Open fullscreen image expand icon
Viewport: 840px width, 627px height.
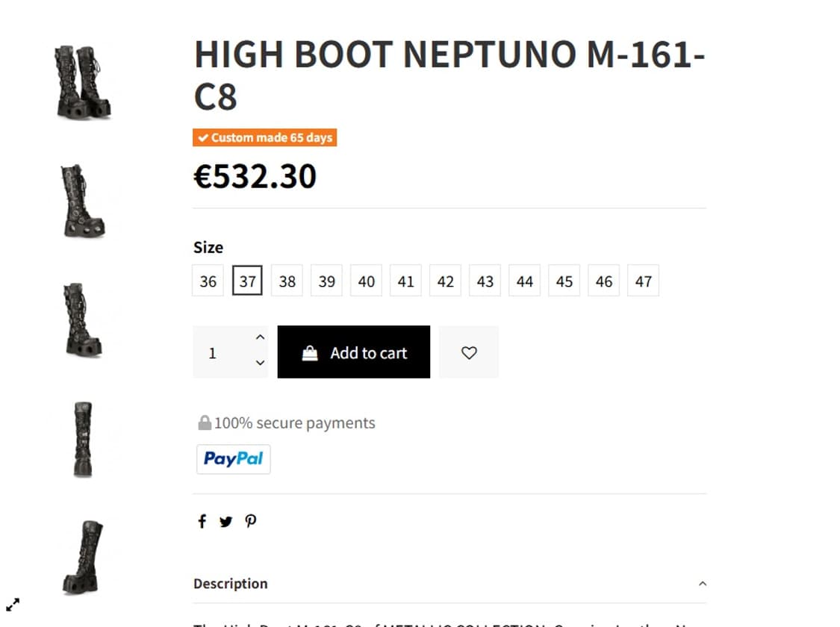pos(13,605)
